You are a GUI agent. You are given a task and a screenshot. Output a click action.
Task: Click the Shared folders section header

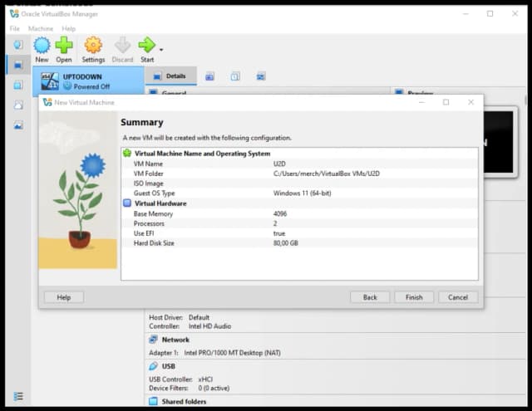click(x=184, y=402)
